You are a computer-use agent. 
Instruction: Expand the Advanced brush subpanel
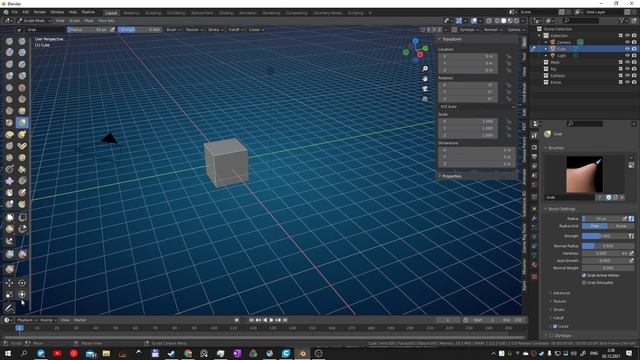[560, 293]
